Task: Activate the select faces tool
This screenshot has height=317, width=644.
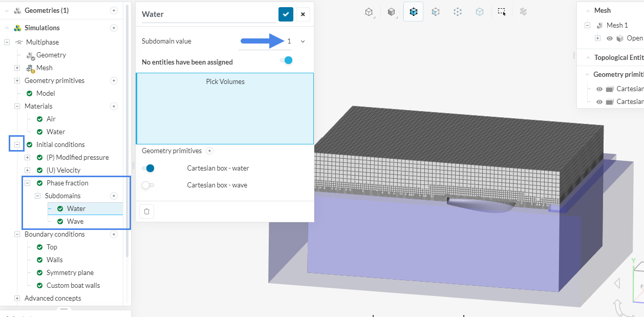Action: pyautogui.click(x=435, y=12)
